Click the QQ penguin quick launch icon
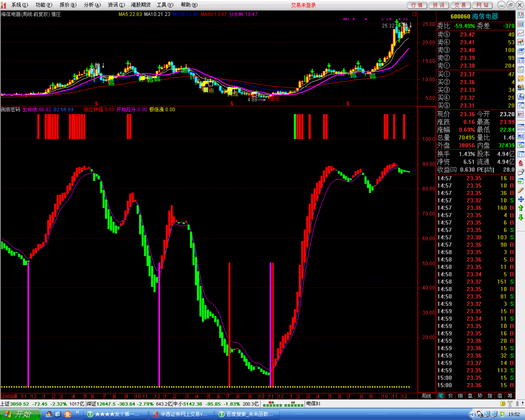The height and width of the screenshot is (420, 525). point(49,414)
